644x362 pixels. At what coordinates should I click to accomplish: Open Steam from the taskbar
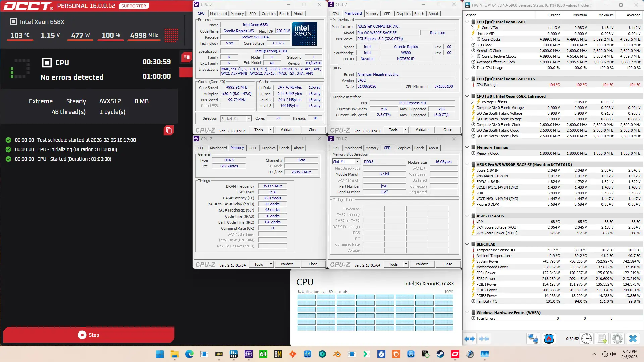440,354
